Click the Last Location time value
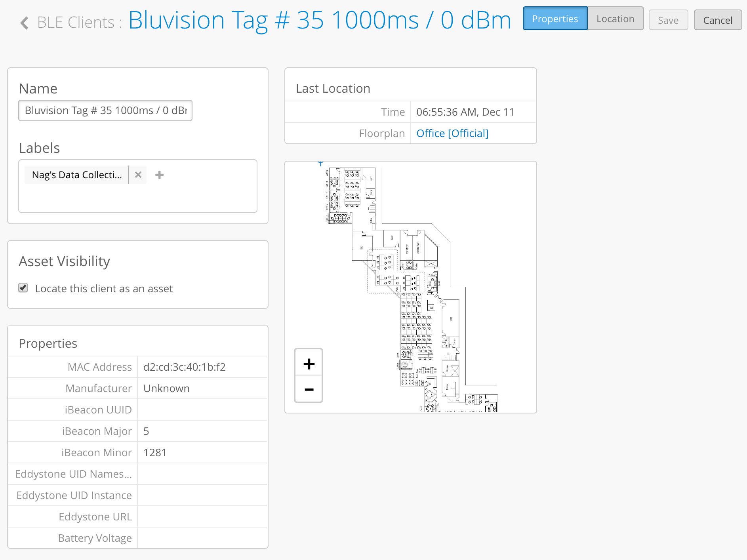This screenshot has height=560, width=747. click(465, 112)
